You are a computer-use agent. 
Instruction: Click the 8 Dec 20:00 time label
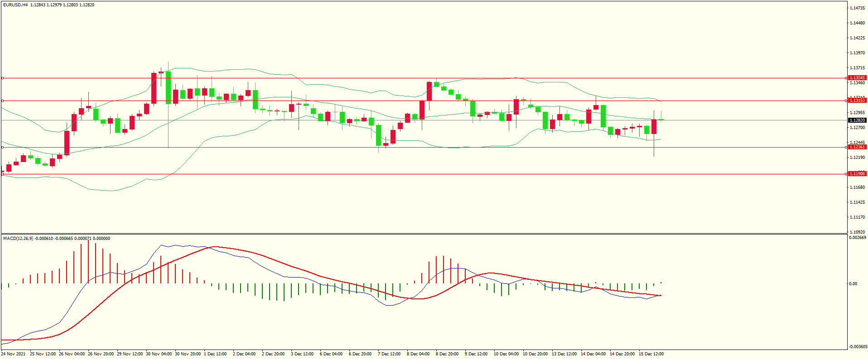click(x=447, y=354)
